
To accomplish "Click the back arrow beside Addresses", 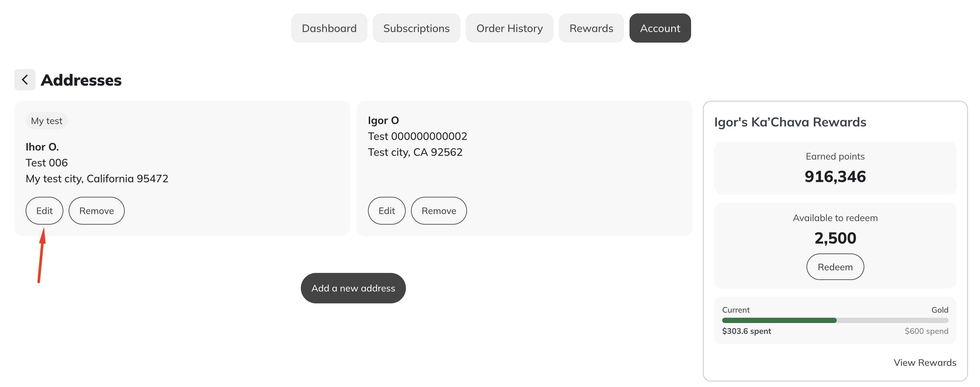I will [25, 80].
